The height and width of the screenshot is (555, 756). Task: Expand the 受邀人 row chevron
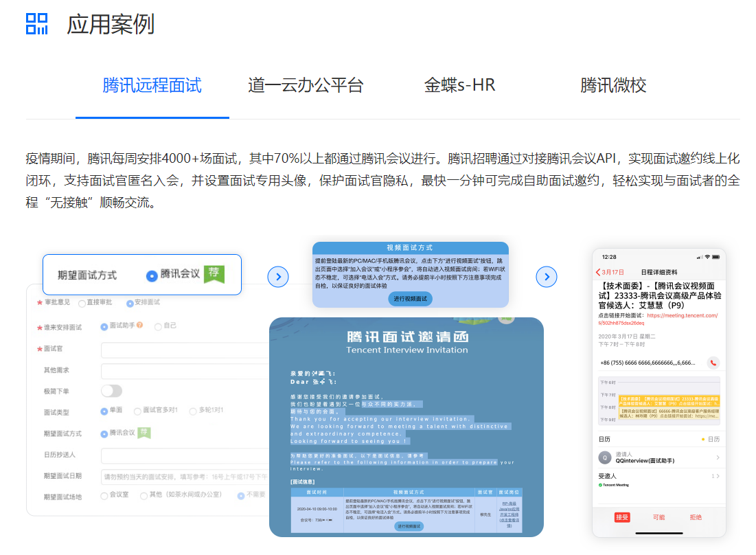(718, 476)
